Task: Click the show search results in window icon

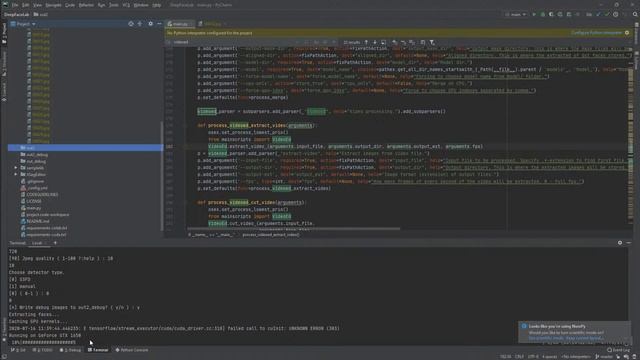Action: point(383,42)
